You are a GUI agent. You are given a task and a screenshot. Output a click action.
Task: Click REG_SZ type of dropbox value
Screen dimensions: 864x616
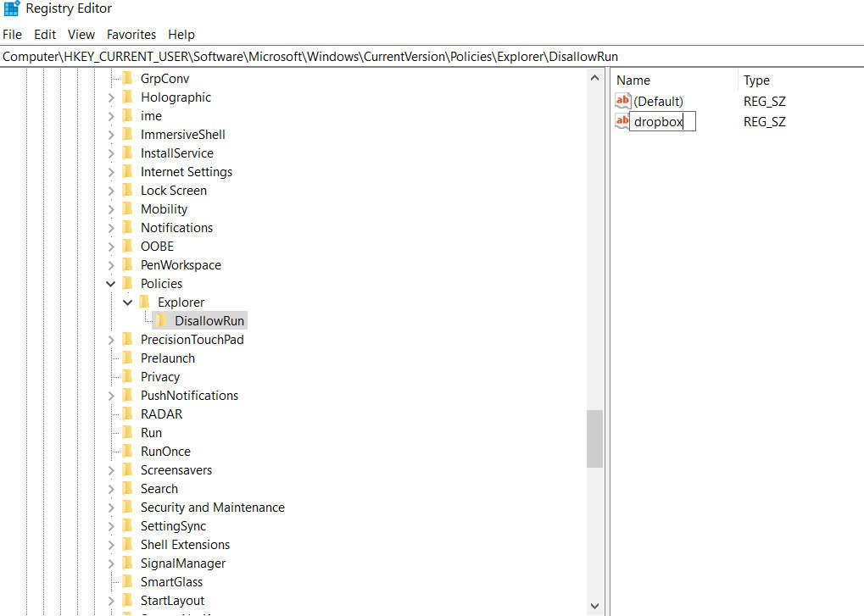[764, 122]
